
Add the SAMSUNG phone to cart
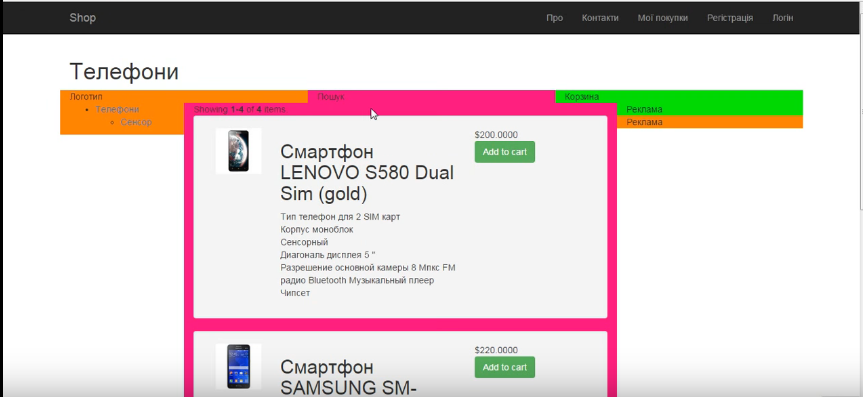click(505, 367)
